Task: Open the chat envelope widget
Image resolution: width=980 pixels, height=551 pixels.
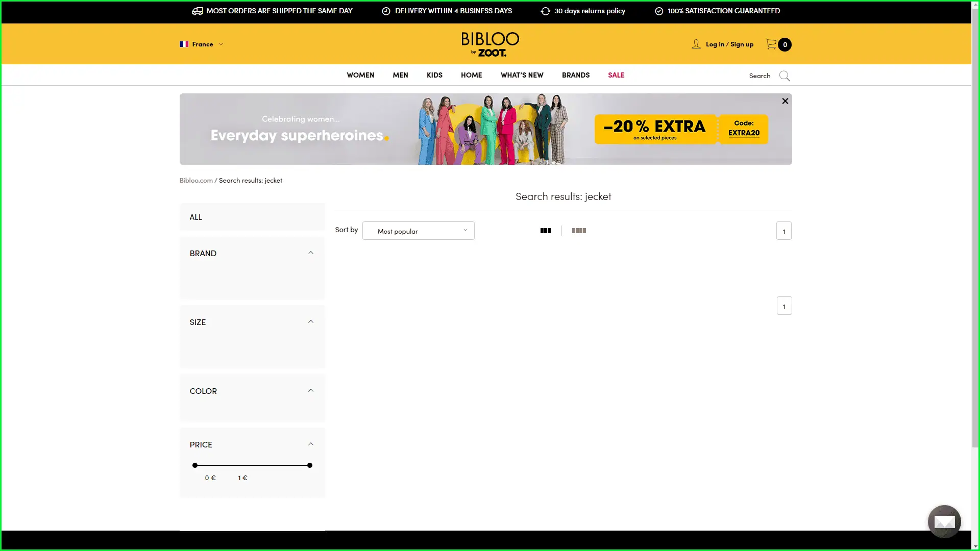Action: [944, 521]
